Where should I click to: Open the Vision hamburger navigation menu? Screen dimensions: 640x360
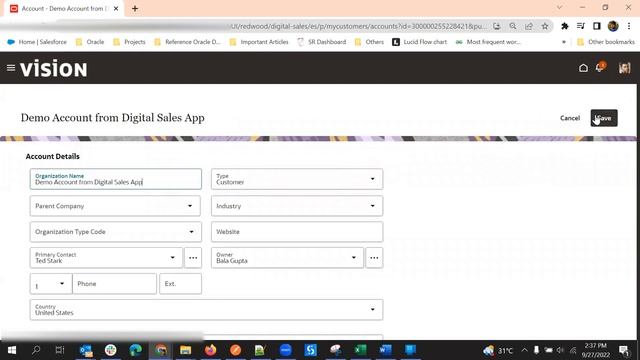click(x=11, y=68)
